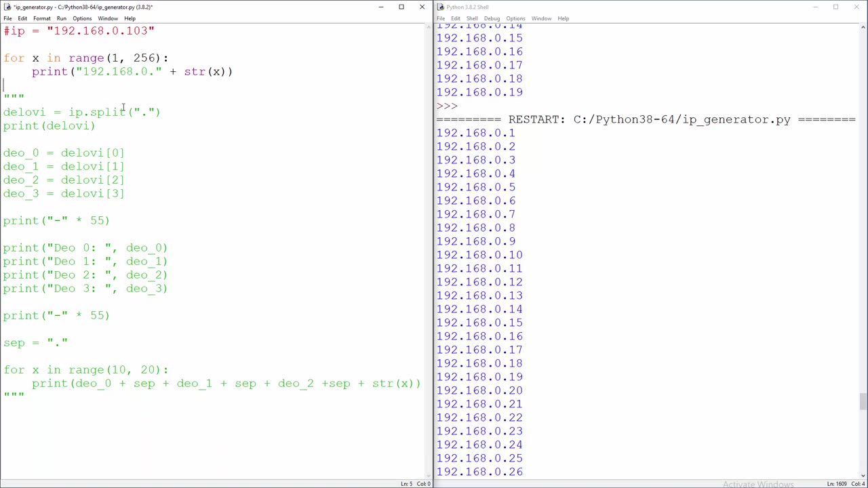The width and height of the screenshot is (868, 488).
Task: Click the 'deo_2 = delovi[2]' line
Action: click(64, 180)
